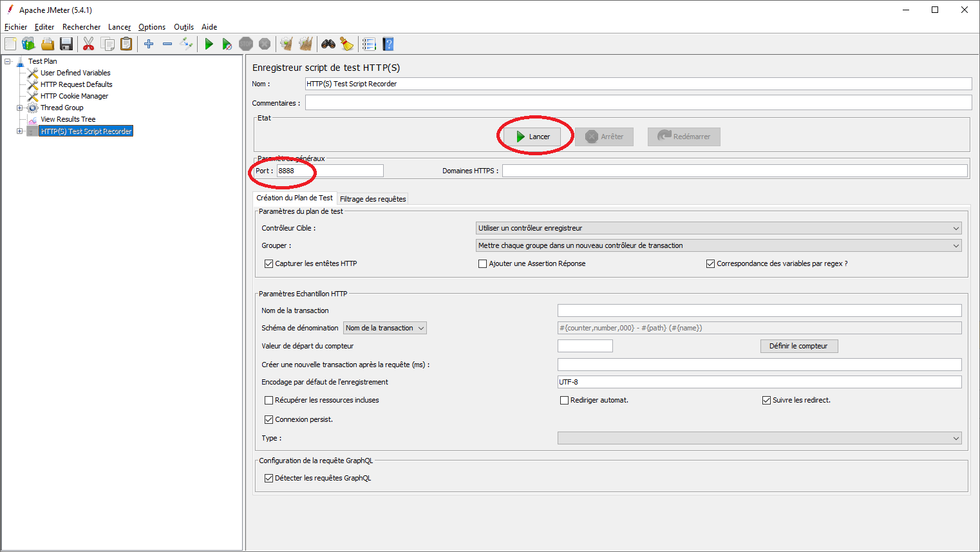980x552 pixels.
Task: Open Search with binoculars icon
Action: point(328,44)
